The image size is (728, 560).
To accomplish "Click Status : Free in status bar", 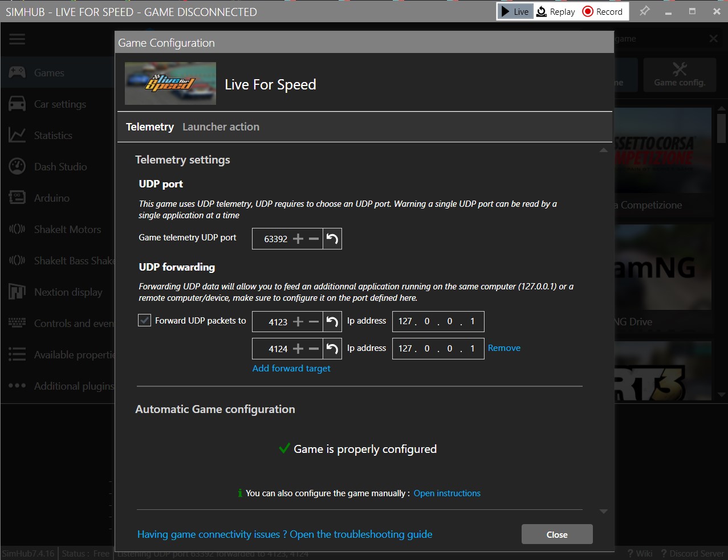I will click(86, 553).
